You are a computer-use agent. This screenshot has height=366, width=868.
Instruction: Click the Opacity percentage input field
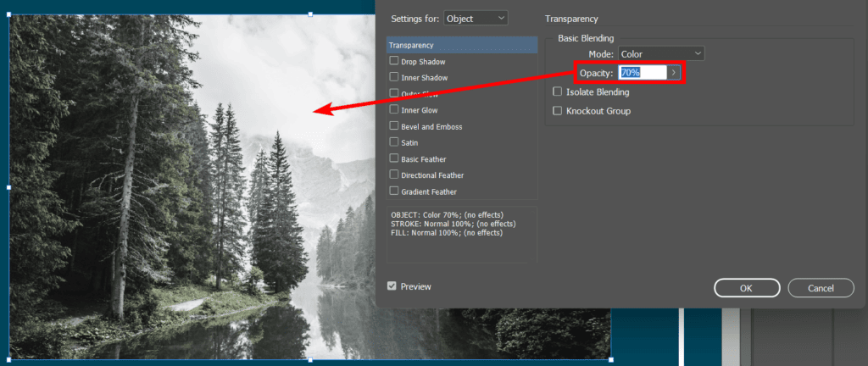tap(642, 73)
